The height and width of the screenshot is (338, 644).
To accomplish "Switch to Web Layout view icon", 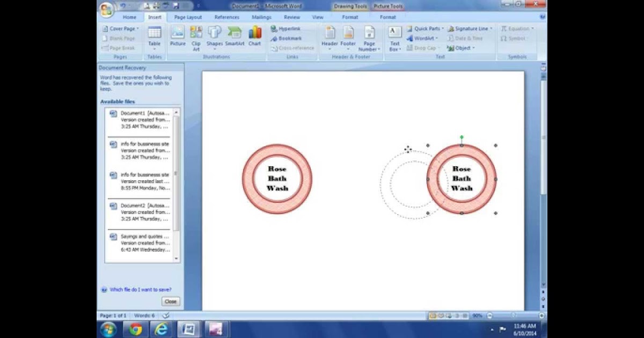I will [x=449, y=316].
